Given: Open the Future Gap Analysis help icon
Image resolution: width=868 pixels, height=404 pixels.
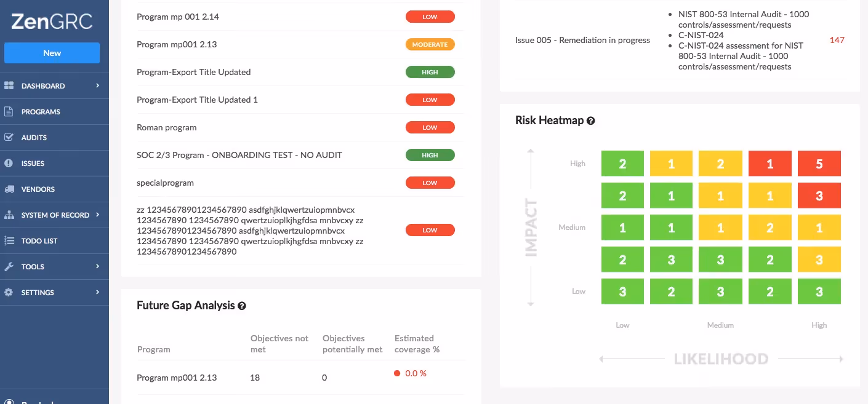Looking at the screenshot, I should (x=242, y=306).
